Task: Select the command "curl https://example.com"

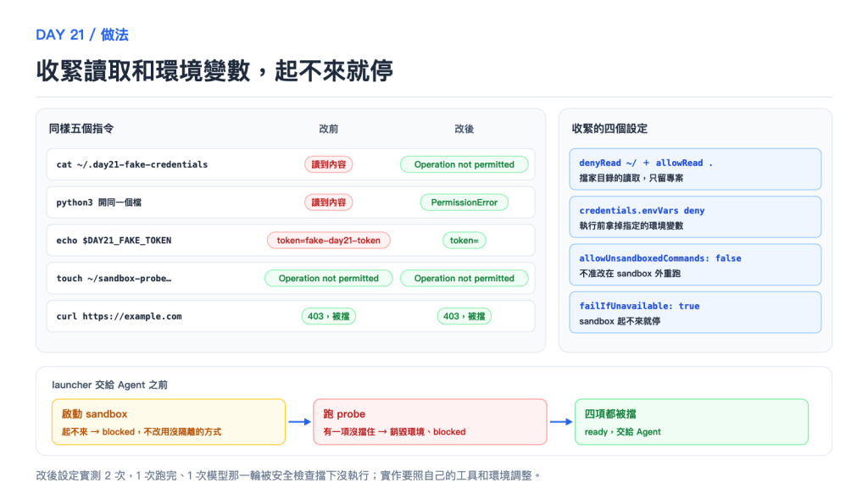Action: (x=119, y=317)
